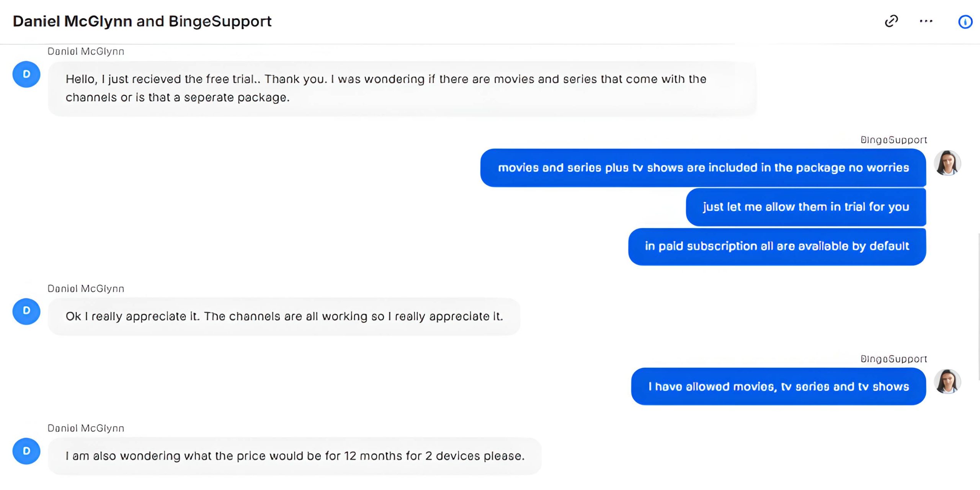Click Daniel's avatar beside the price question
The height and width of the screenshot is (490, 980).
click(x=26, y=451)
